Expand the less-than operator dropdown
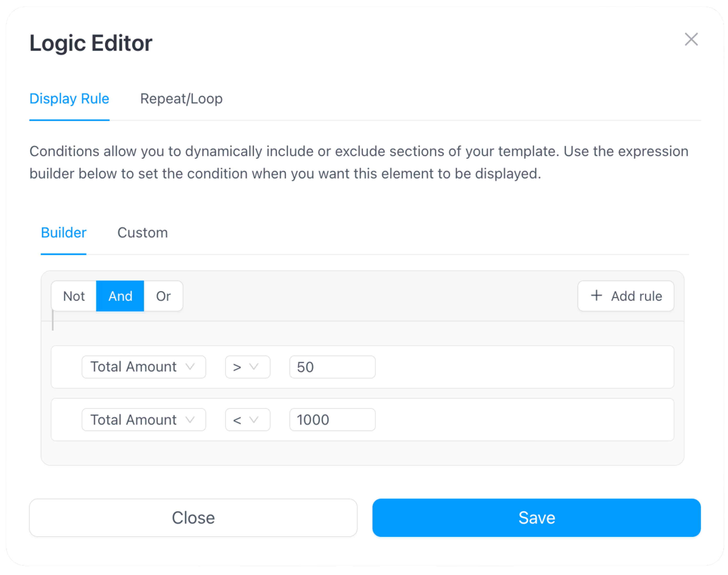Image resolution: width=728 pixels, height=575 pixels. tap(247, 420)
